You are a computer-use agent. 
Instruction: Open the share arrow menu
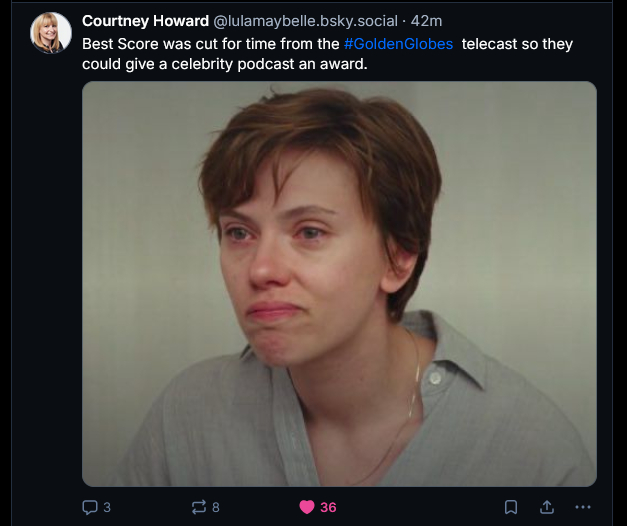click(547, 507)
